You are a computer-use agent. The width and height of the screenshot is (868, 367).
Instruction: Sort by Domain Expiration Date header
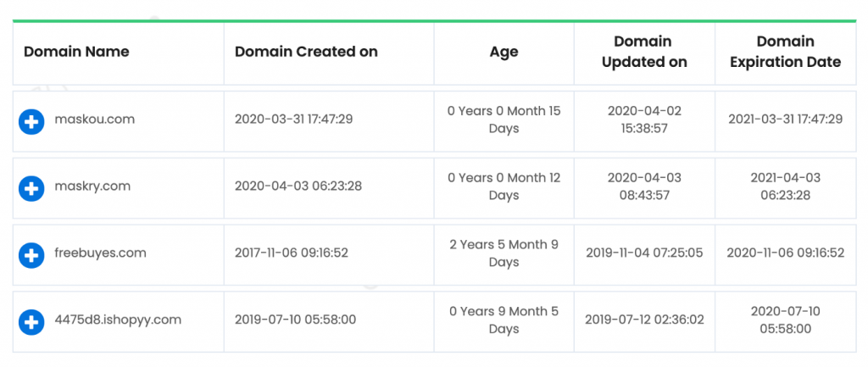click(x=786, y=52)
